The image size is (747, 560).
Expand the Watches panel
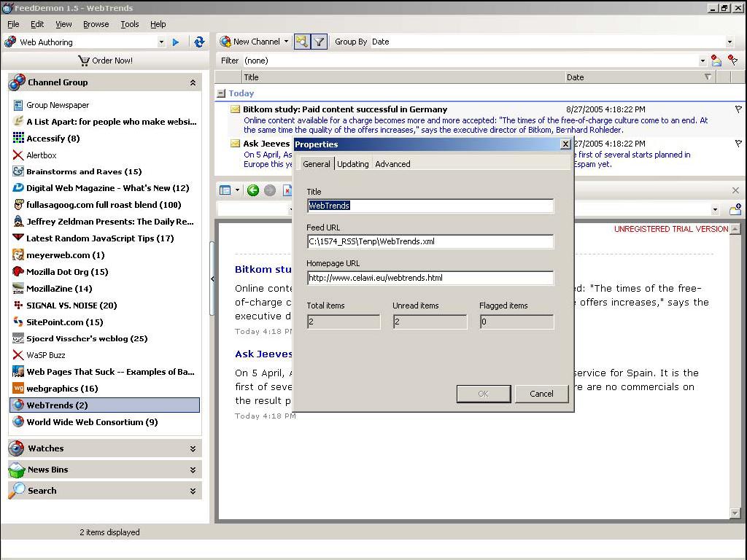pos(193,448)
